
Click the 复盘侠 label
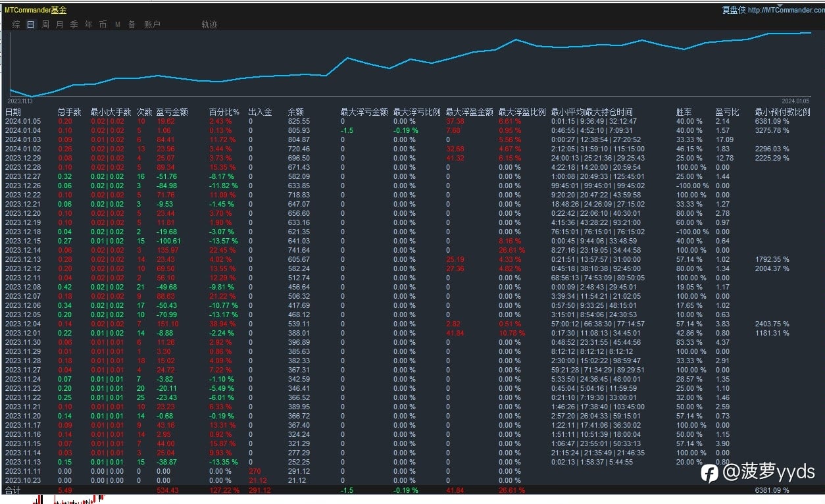734,10
